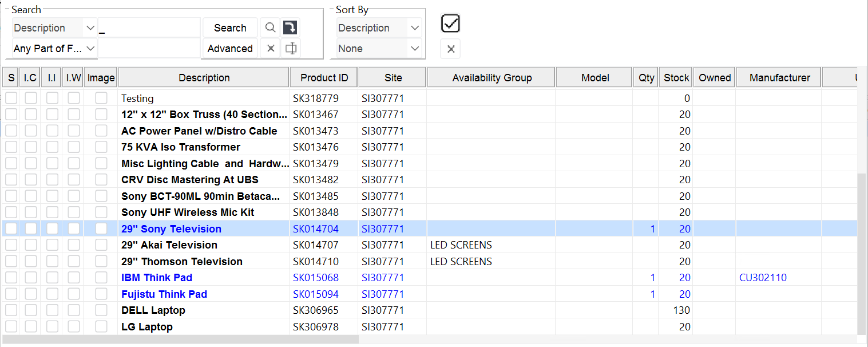Open the search field Description dropdown
The height and width of the screenshot is (347, 868).
click(x=90, y=28)
